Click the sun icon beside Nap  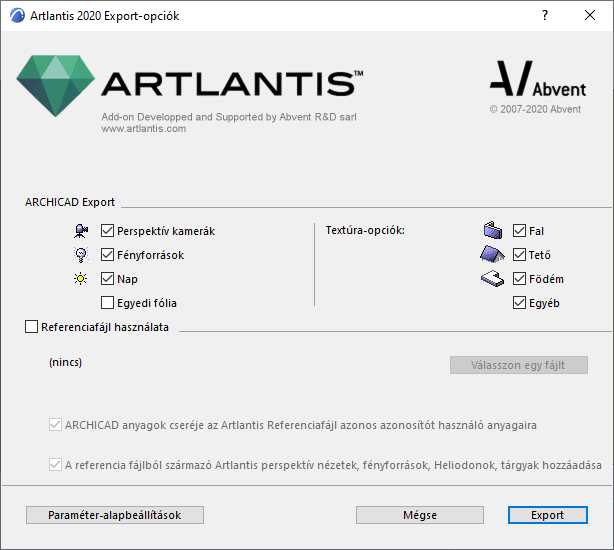[x=81, y=279]
